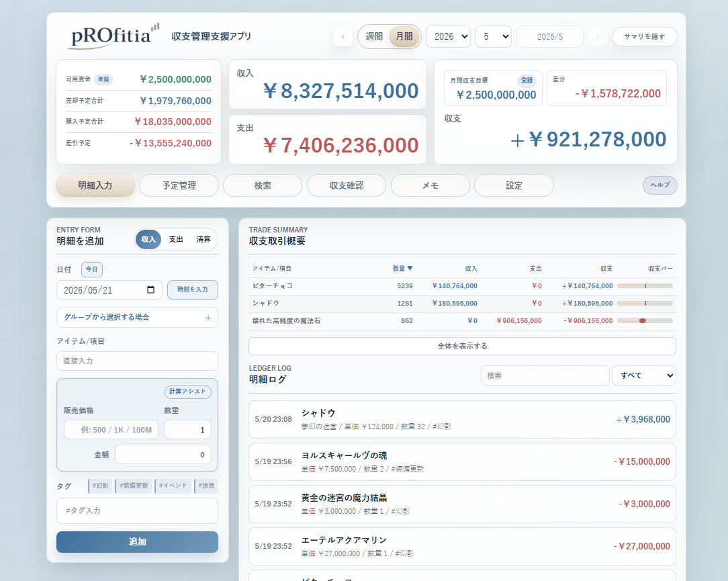This screenshot has height=581, width=728.
Task: Open calendar picker in date field
Action: (150, 289)
